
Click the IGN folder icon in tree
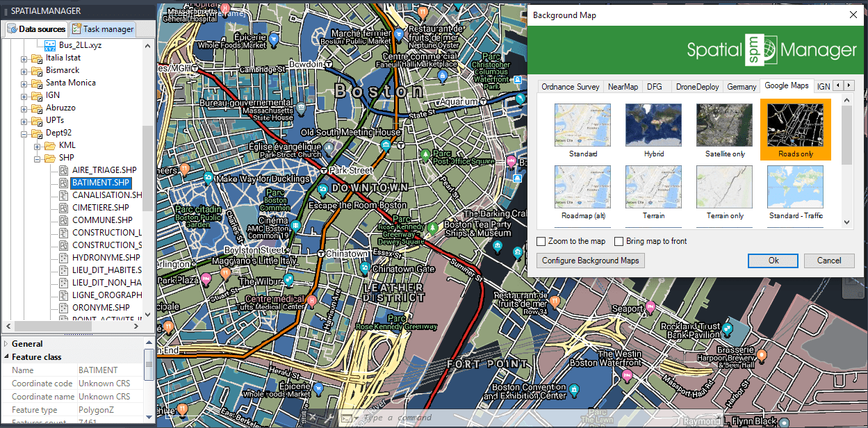pyautogui.click(x=37, y=95)
